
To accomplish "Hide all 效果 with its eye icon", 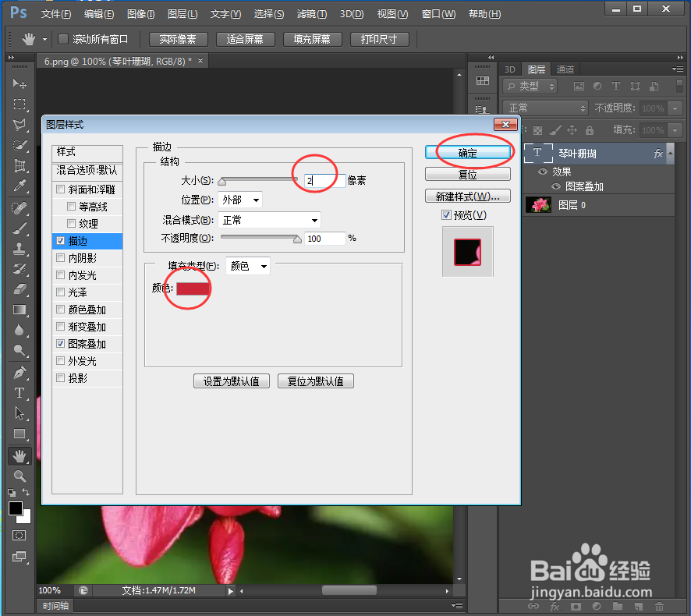I will [543, 172].
